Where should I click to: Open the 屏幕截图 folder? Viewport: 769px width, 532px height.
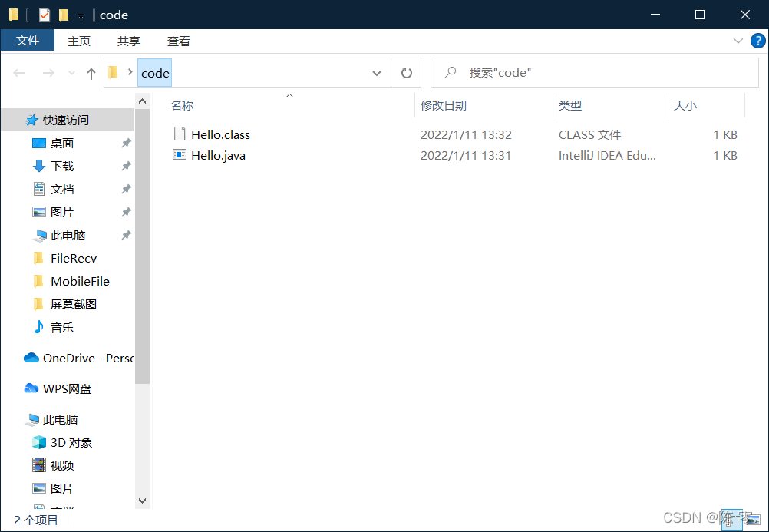pos(73,304)
